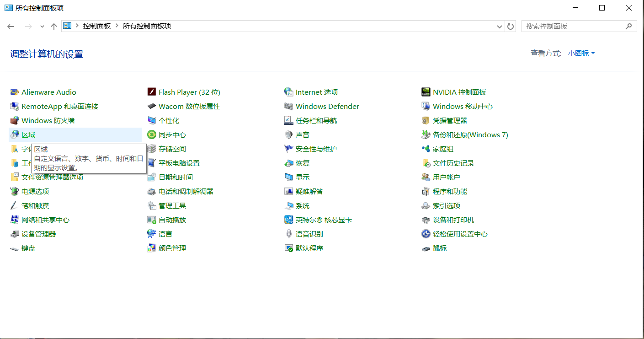
Task: Click the 个性化 icon
Action: click(x=151, y=120)
